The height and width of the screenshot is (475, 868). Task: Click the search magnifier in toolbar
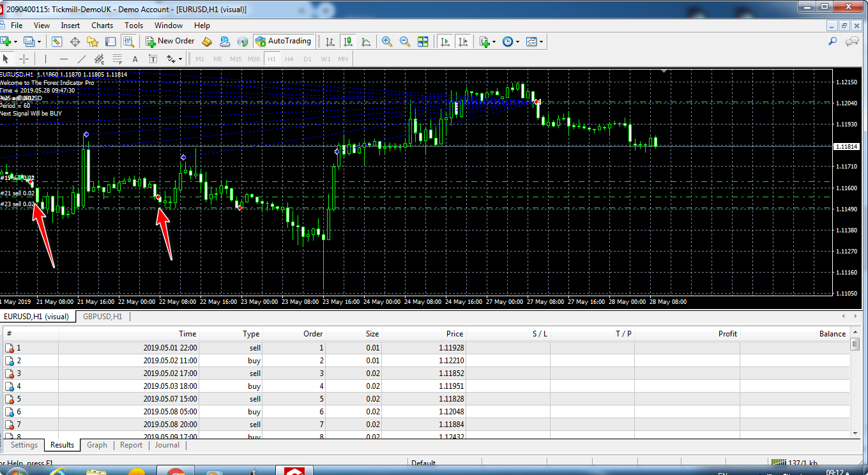tap(832, 41)
